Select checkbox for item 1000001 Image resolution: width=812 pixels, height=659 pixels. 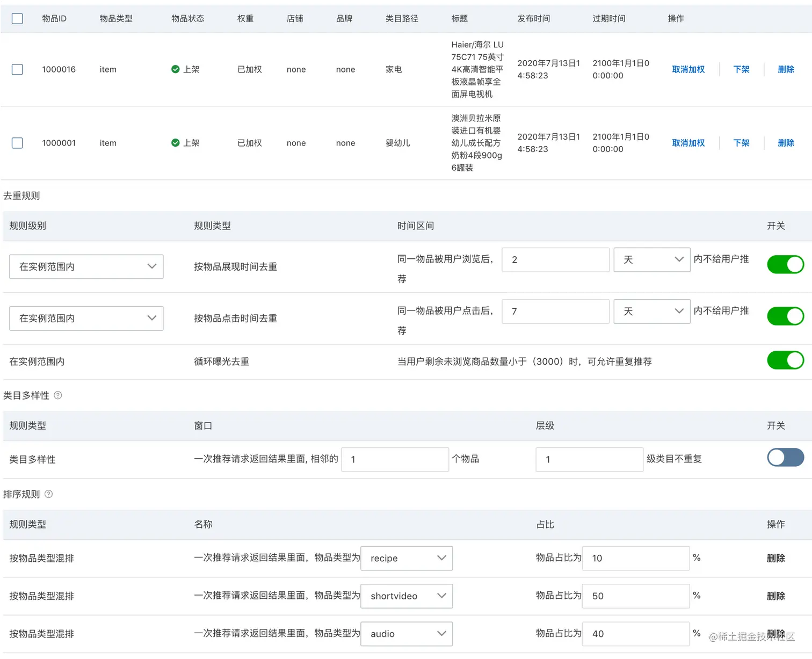[17, 143]
